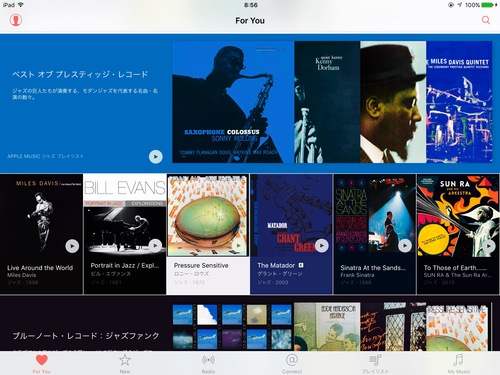Open the プレイリスト tab
Image resolution: width=500 pixels, height=375 pixels.
(375, 364)
